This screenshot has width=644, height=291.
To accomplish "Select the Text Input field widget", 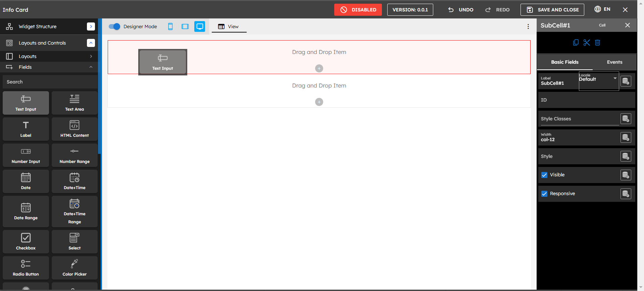I will point(26,103).
